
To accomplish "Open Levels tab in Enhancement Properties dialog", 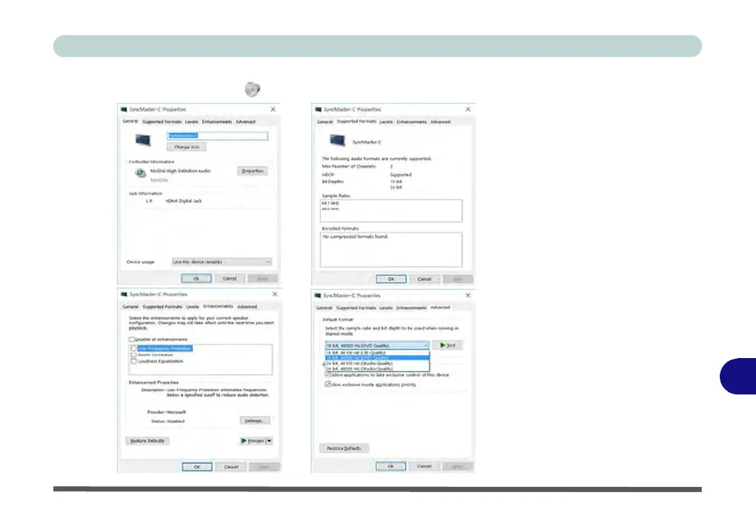I will (x=192, y=307).
